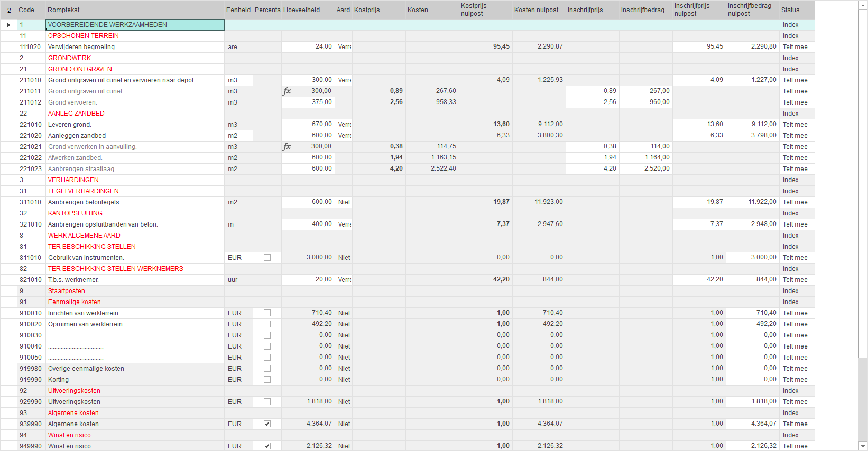The image size is (868, 451).
Task: Click the fx formula icon in row 221021
Action: click(287, 147)
